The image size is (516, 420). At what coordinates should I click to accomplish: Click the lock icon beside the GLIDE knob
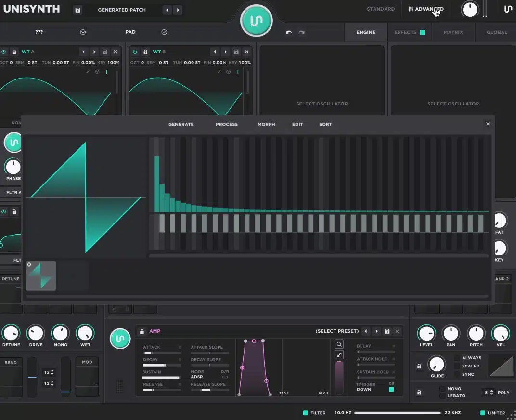(419, 366)
